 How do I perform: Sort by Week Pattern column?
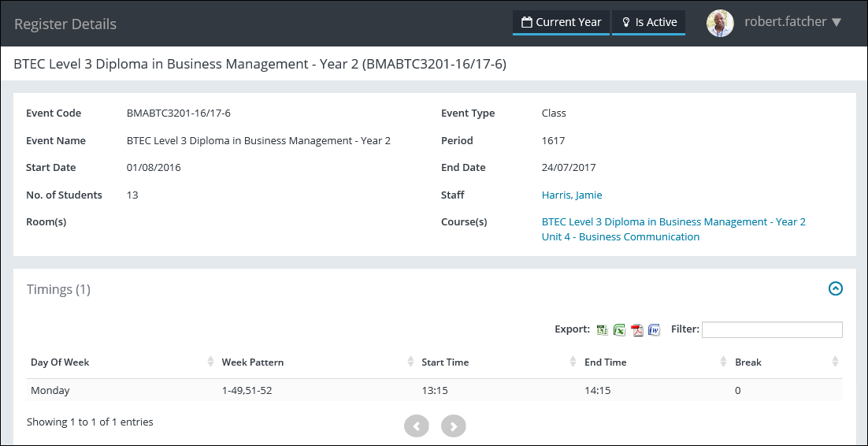tap(253, 362)
